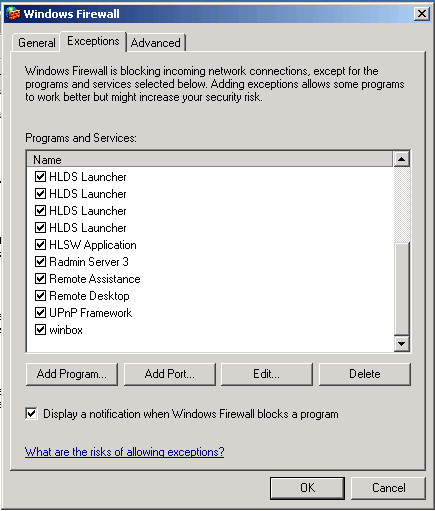Click the Windows Firewall title bar icon
The width and height of the screenshot is (435, 511).
pyautogui.click(x=13, y=14)
